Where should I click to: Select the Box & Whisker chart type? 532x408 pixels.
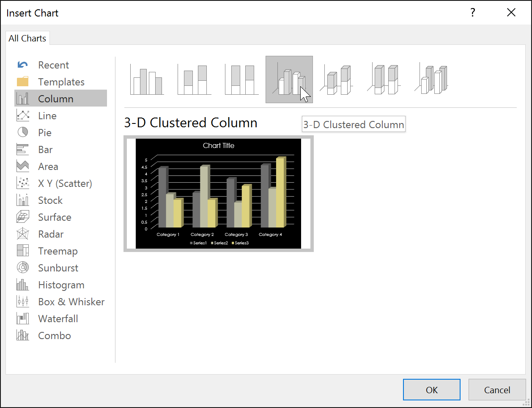click(x=71, y=301)
